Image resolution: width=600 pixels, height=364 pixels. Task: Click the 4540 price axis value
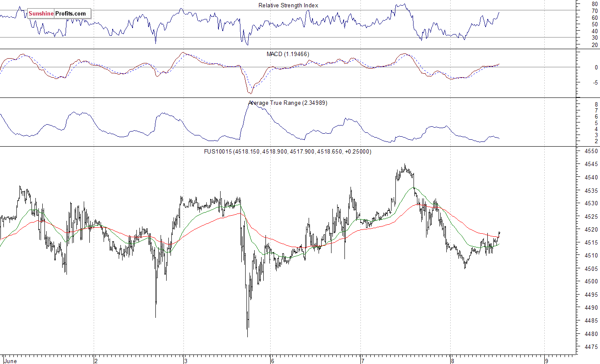point(591,178)
